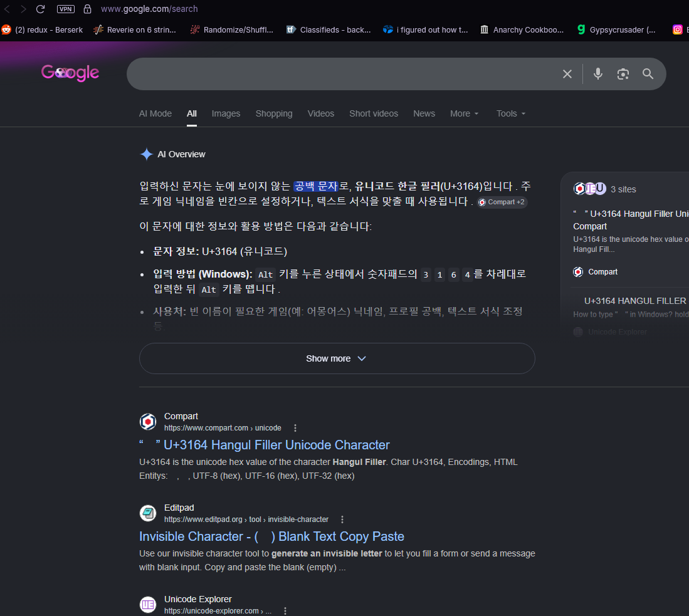Click the AI Overview sparkle icon
The width and height of the screenshot is (689, 616).
[x=146, y=154]
